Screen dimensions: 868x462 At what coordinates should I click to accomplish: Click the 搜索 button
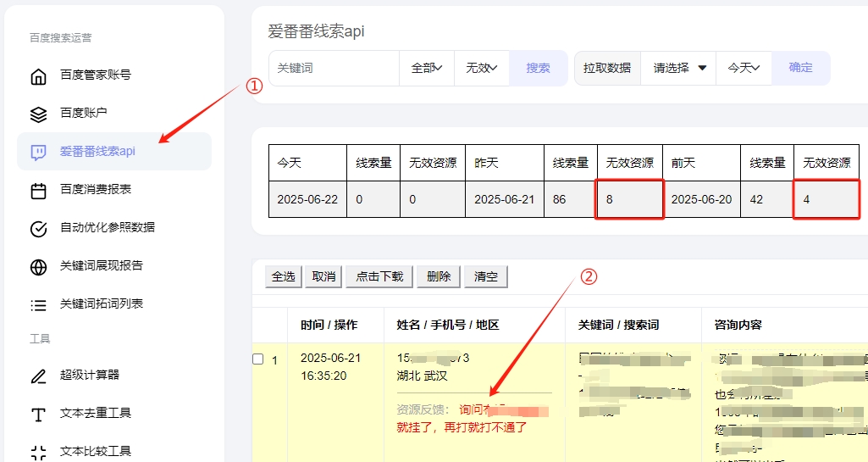click(538, 68)
